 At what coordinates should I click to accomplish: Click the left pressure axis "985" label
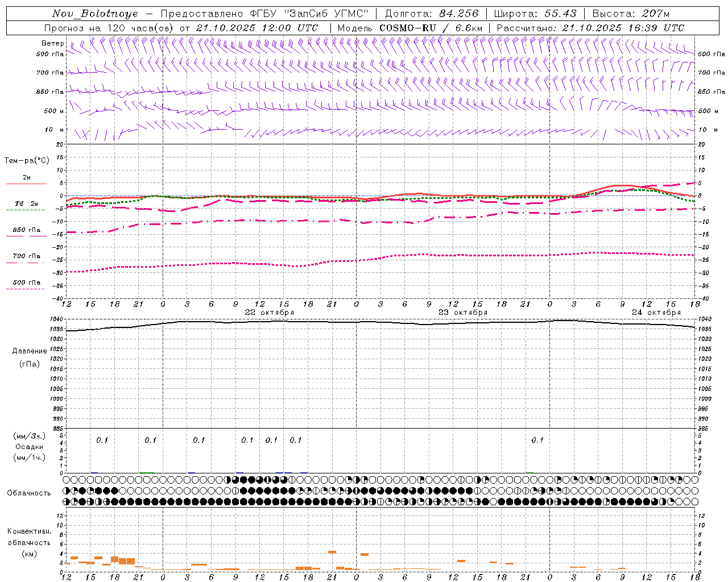[x=57, y=429]
